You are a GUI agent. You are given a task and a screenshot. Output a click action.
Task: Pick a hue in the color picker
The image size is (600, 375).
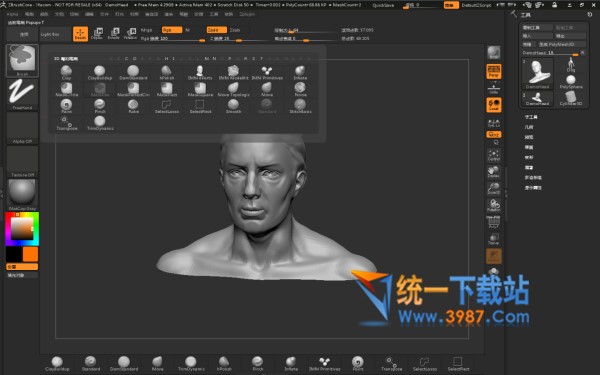point(22,229)
